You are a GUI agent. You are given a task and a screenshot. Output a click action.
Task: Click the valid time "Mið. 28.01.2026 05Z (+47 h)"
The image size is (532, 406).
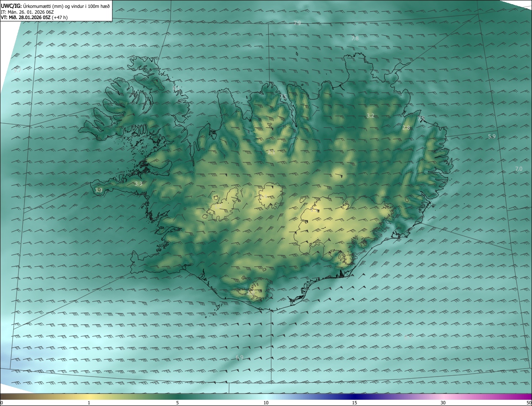point(38,17)
